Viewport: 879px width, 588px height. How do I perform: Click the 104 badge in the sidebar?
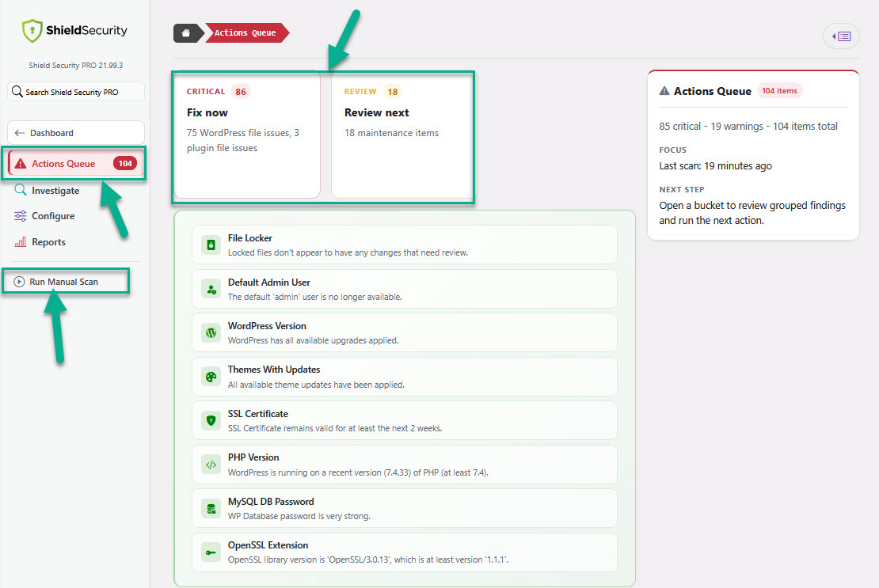tap(125, 164)
